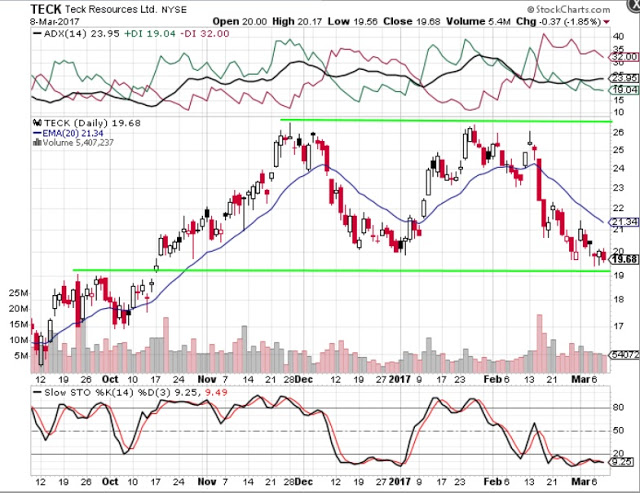
Task: Click the 50 label on stochastic axis
Action: [x=618, y=431]
